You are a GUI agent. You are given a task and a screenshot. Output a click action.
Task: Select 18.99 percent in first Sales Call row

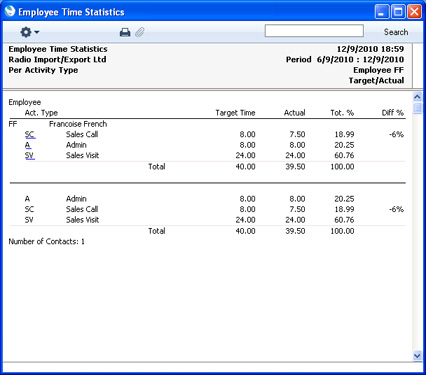(x=344, y=134)
